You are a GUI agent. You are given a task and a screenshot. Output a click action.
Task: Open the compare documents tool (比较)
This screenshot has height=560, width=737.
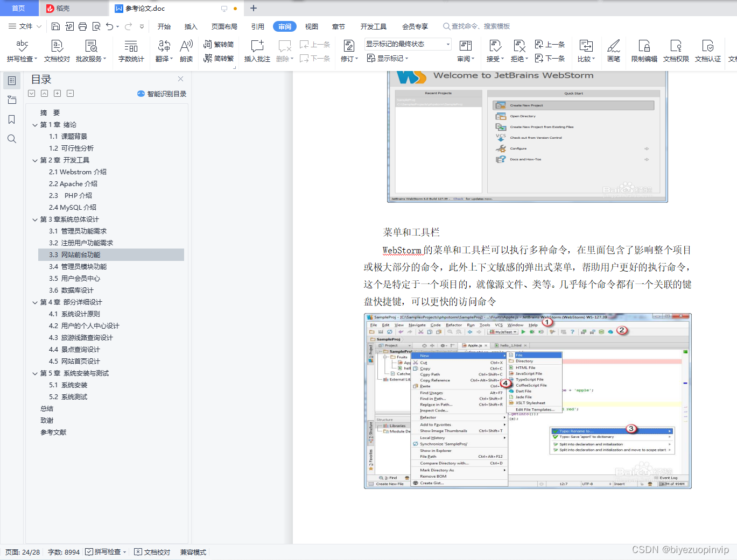pos(586,51)
